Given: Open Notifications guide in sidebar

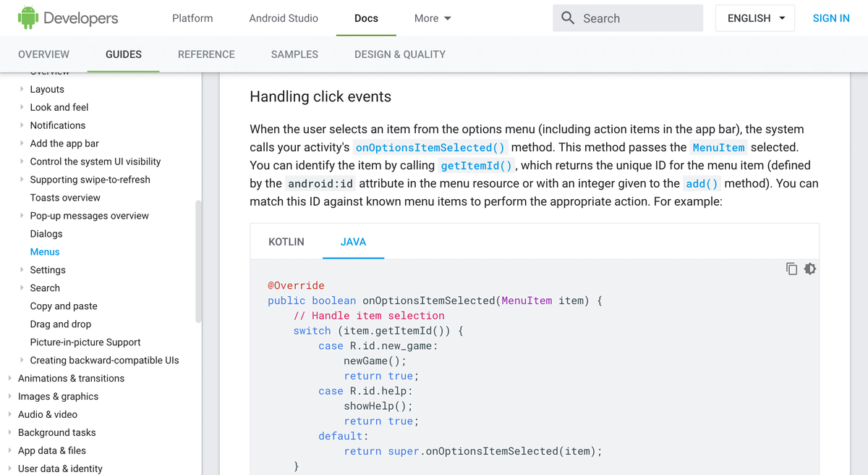Looking at the screenshot, I should pos(58,125).
